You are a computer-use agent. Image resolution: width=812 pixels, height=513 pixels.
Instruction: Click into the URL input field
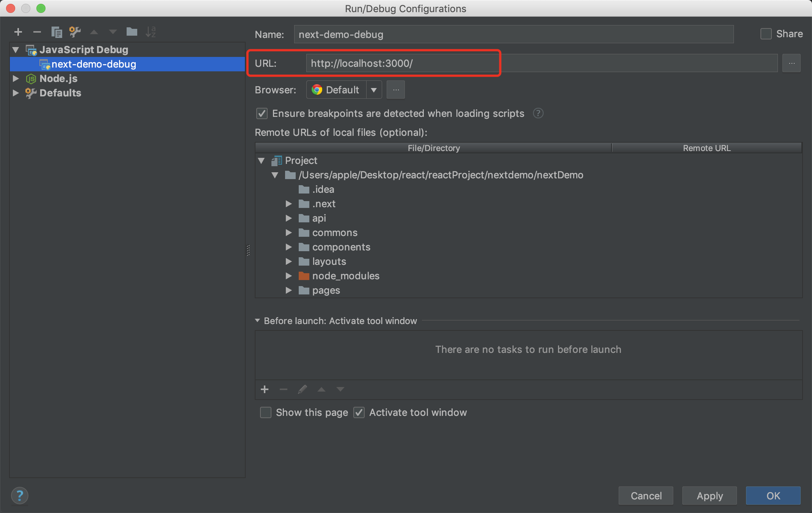pyautogui.click(x=402, y=63)
